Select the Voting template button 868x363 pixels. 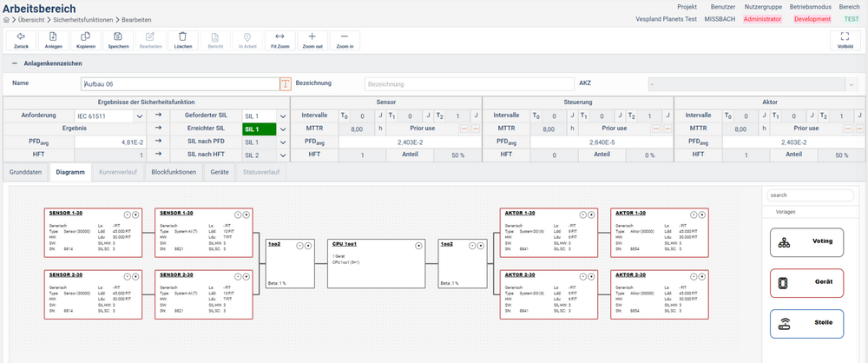[x=806, y=242]
